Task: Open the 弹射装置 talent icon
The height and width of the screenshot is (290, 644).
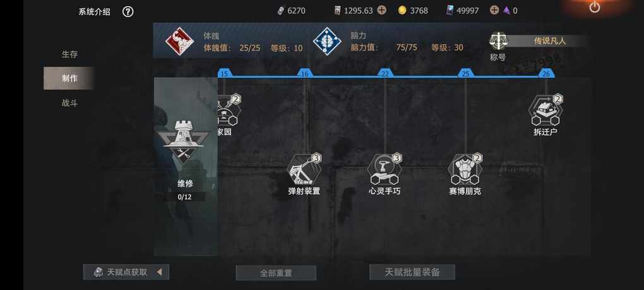Action: (304, 170)
